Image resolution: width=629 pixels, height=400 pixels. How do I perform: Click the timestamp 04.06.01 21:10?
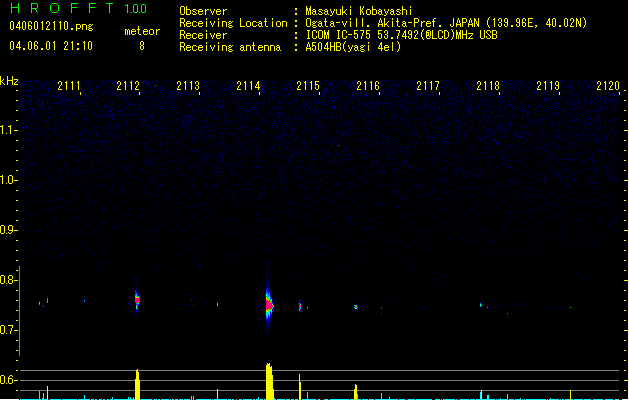click(x=51, y=46)
